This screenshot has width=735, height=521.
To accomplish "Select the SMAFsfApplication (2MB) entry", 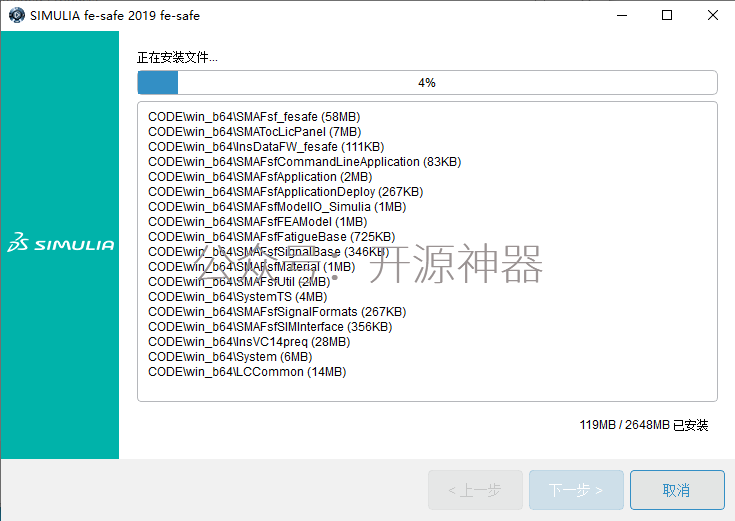I will click(260, 177).
